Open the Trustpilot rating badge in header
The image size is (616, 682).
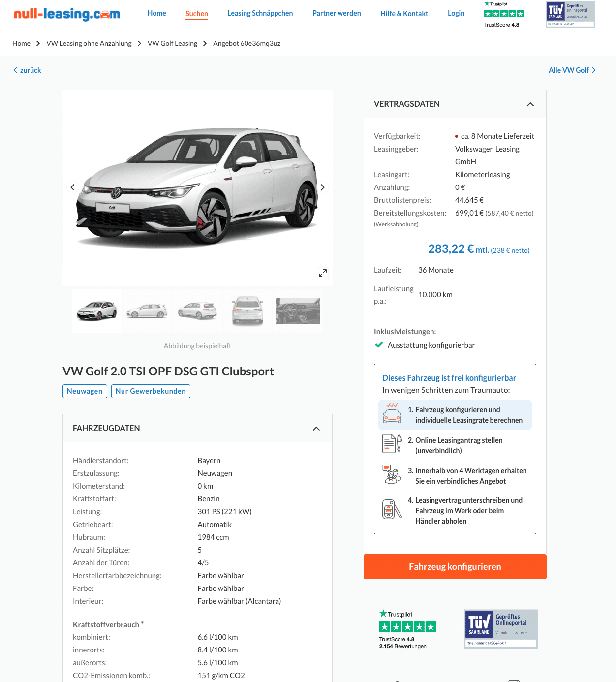click(x=504, y=14)
